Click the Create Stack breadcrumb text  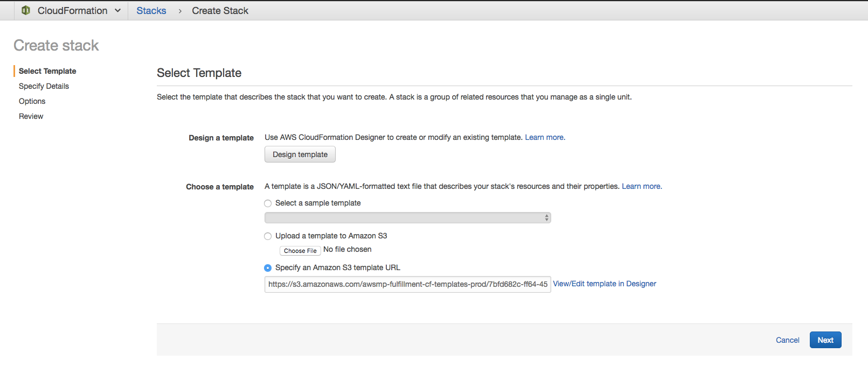tap(220, 11)
